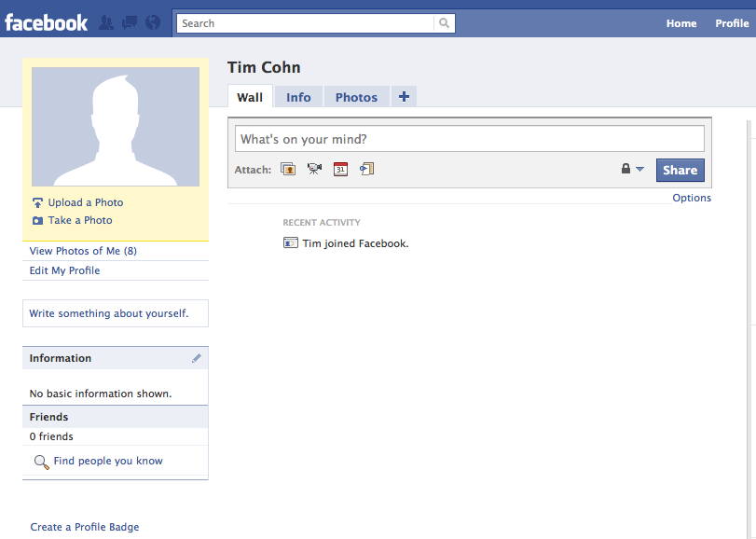Click the profile picture placeholder

116,127
